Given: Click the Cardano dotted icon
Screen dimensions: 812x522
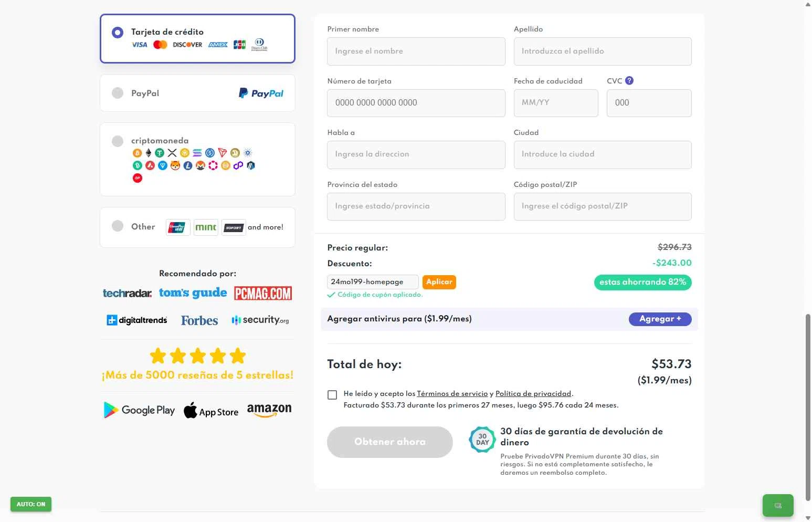Looking at the screenshot, I should (247, 153).
